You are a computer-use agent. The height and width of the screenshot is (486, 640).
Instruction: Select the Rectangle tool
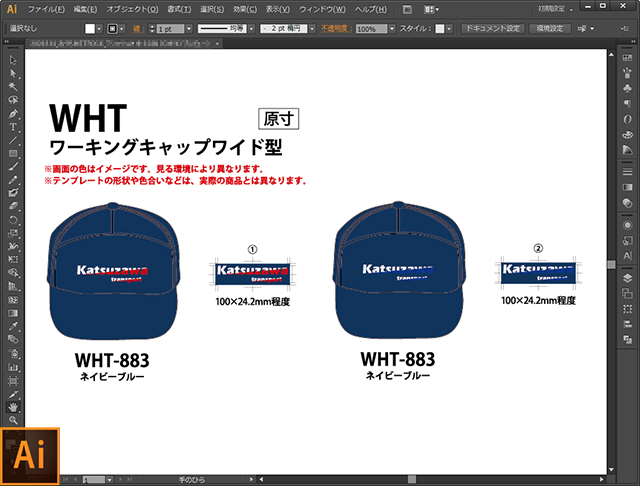(13, 153)
